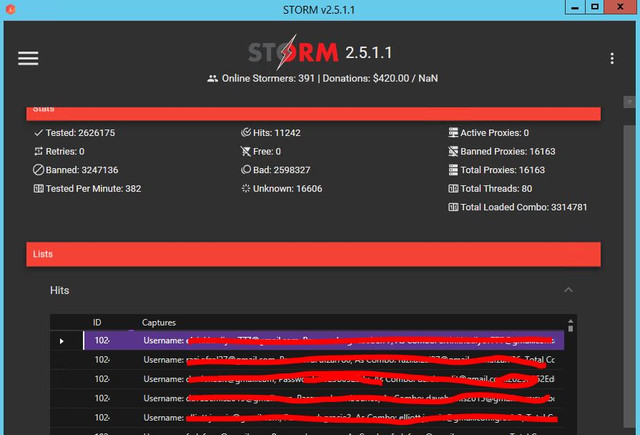Click the Lists section header
Viewport: 640px width, 435px height.
313,254
